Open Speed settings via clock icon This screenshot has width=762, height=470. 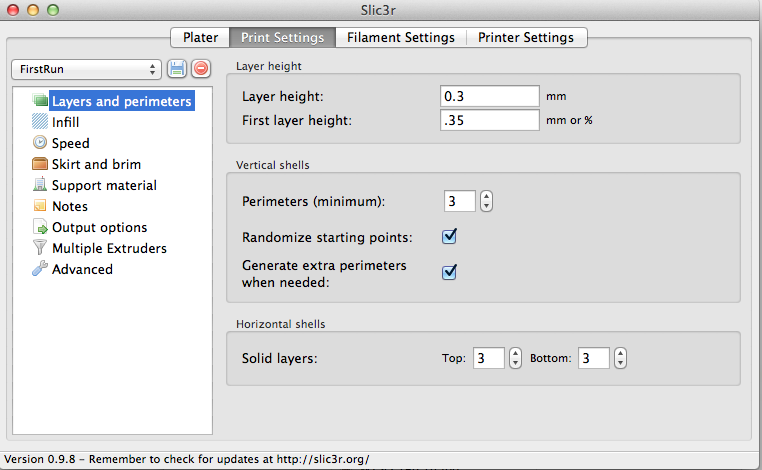pyautogui.click(x=40, y=143)
